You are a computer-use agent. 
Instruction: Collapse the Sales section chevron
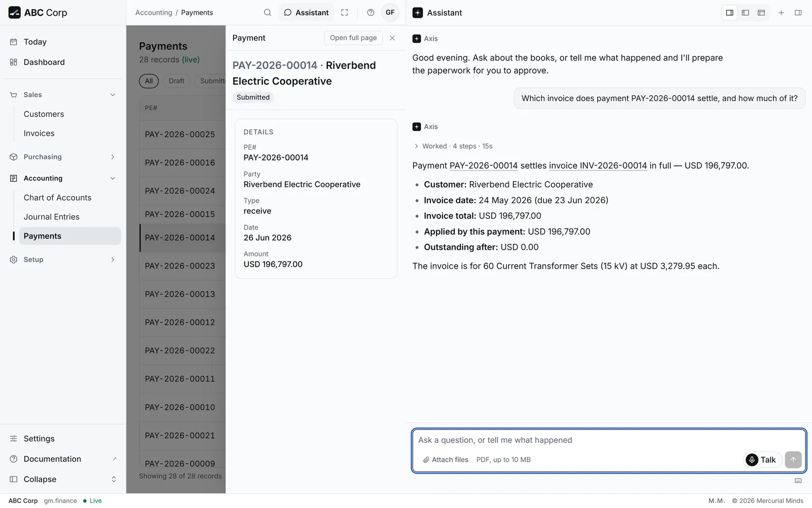[x=113, y=95]
